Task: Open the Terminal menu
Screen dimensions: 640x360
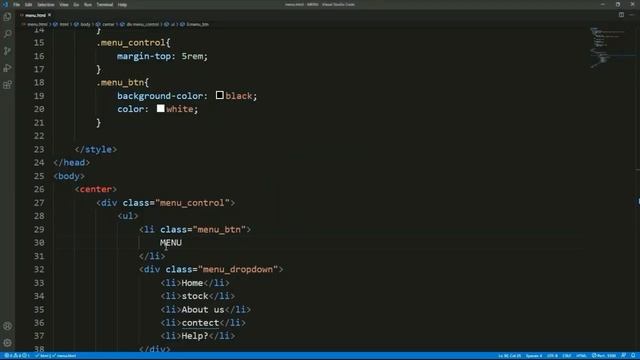Action: coord(105,4)
